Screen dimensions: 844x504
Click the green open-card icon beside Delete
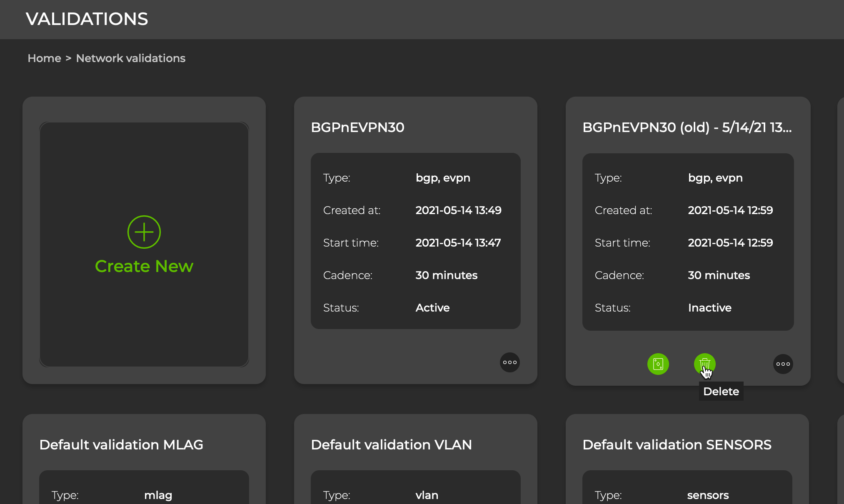tap(658, 364)
